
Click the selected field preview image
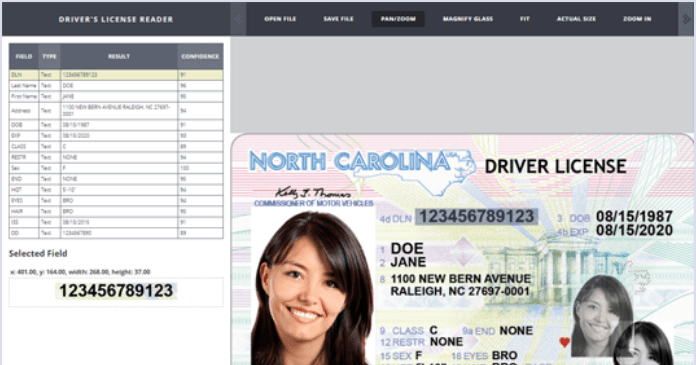point(116,291)
